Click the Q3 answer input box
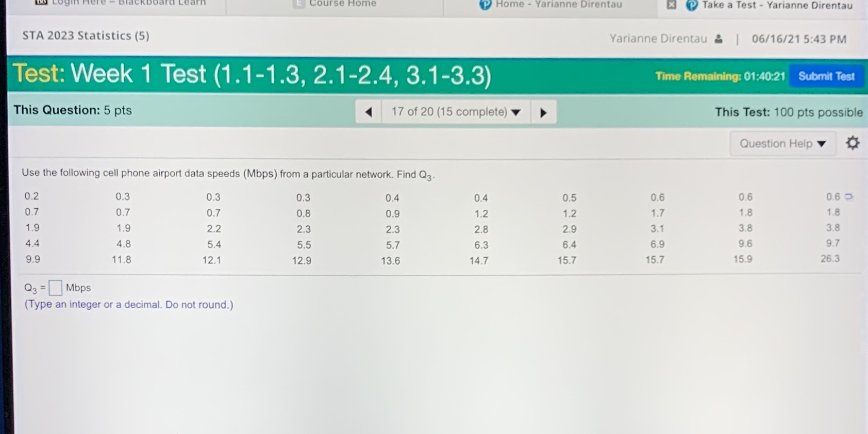This screenshot has height=434, width=868. coord(55,288)
